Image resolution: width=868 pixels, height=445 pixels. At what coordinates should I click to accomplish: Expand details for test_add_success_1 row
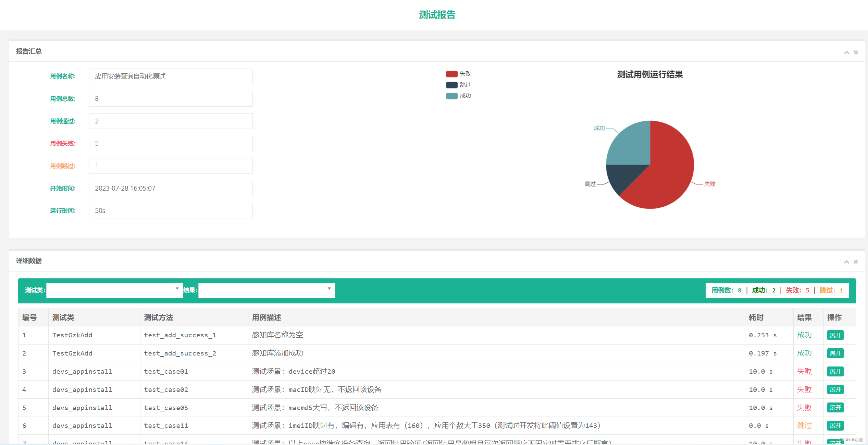pyautogui.click(x=835, y=335)
